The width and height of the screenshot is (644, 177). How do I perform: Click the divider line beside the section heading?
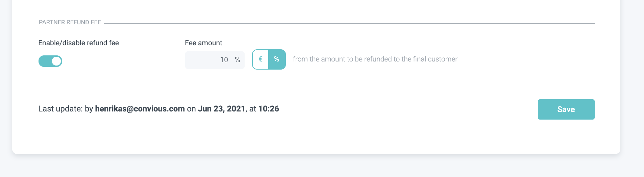[x=348, y=23]
